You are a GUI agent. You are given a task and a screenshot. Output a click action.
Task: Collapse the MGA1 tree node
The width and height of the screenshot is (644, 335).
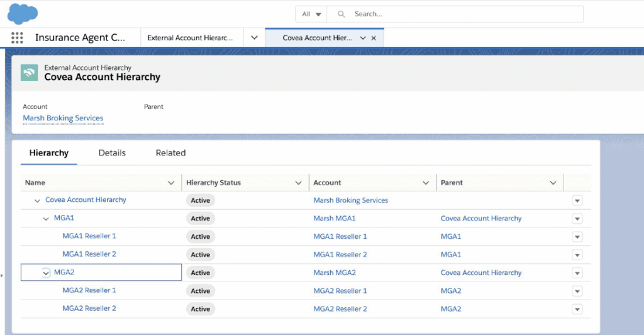(45, 219)
